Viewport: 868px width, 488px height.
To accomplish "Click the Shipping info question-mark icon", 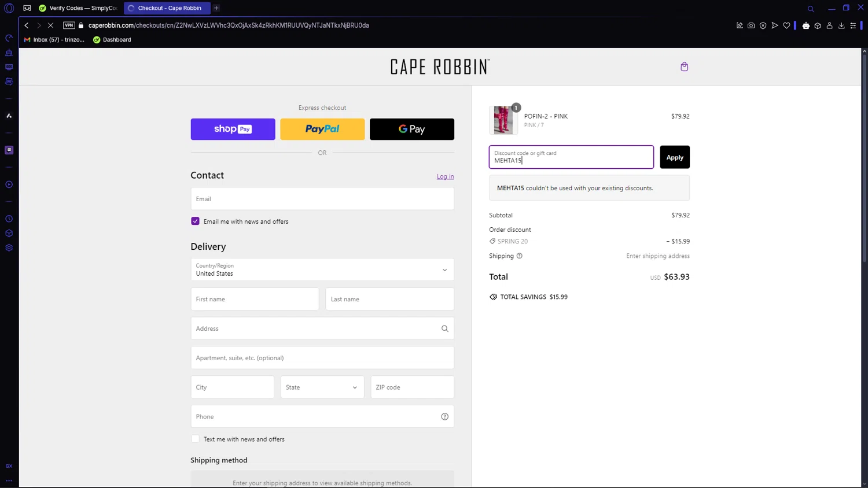I will (519, 256).
